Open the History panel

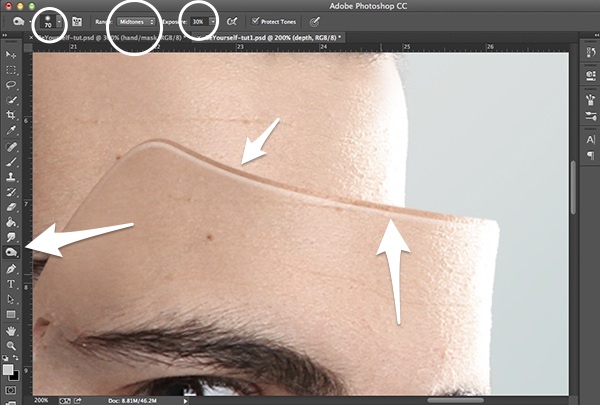coord(590,52)
